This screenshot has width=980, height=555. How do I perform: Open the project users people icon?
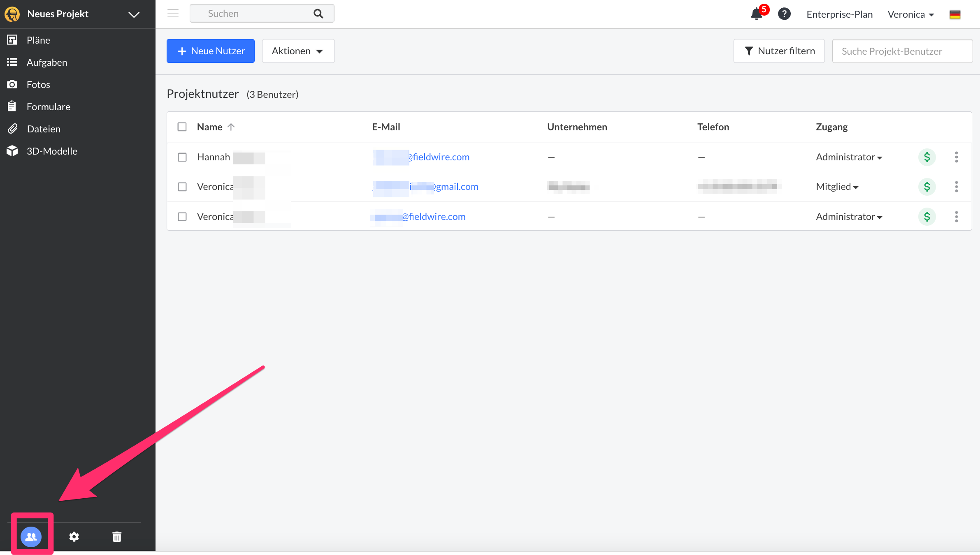(31, 536)
